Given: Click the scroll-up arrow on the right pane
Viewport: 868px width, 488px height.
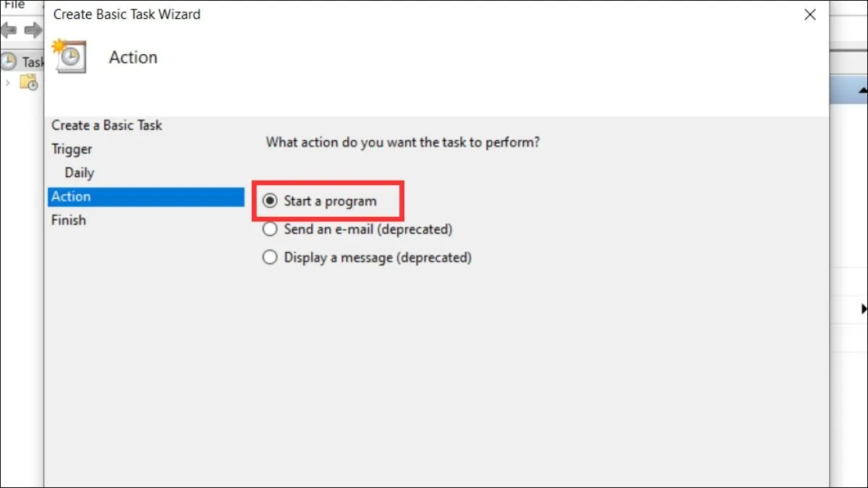Looking at the screenshot, I should [x=863, y=90].
